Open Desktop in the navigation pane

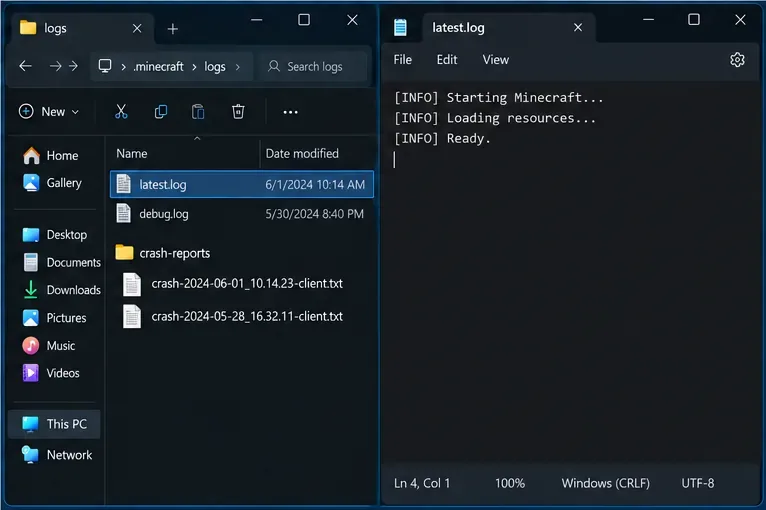tap(55, 234)
